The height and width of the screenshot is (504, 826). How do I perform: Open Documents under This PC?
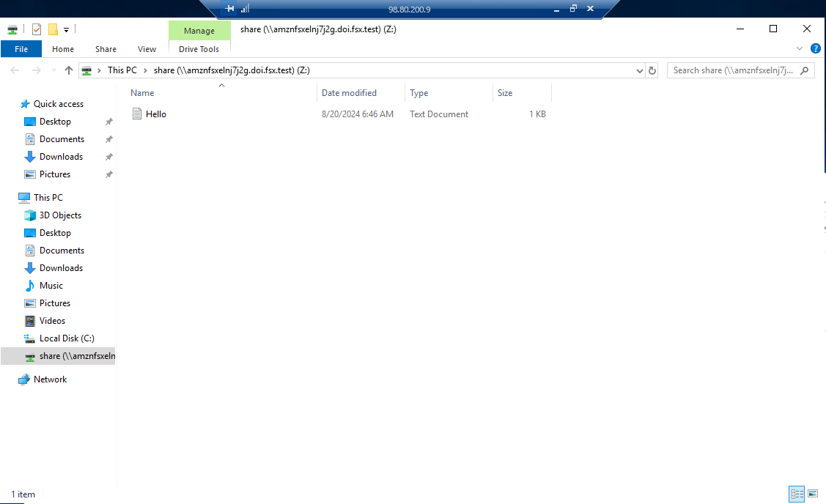click(x=62, y=250)
